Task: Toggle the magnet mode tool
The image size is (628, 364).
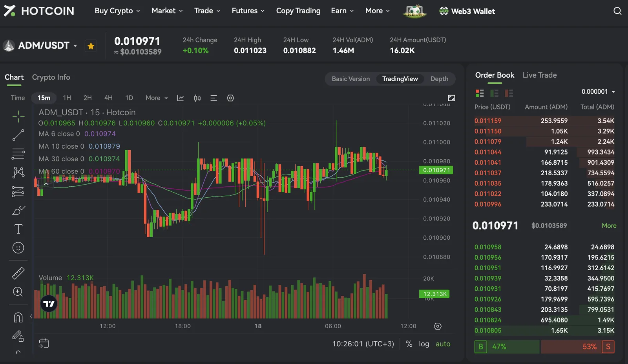Action: click(18, 317)
